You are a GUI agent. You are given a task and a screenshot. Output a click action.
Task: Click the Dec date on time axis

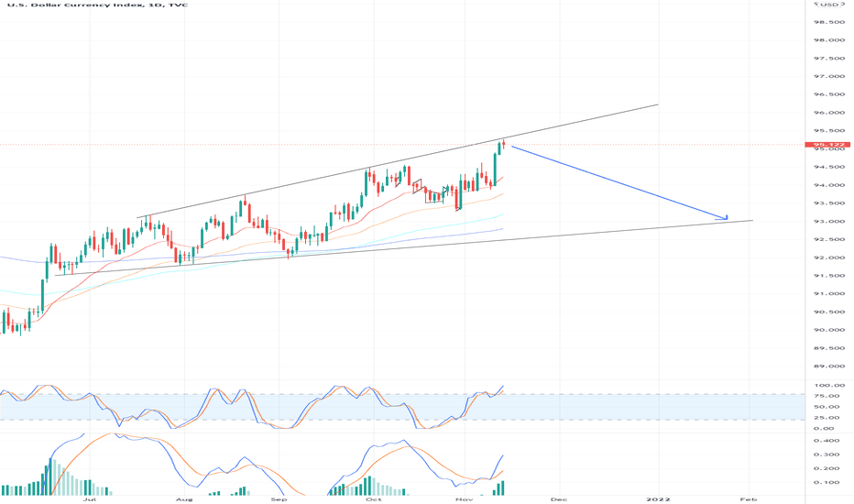[559, 499]
